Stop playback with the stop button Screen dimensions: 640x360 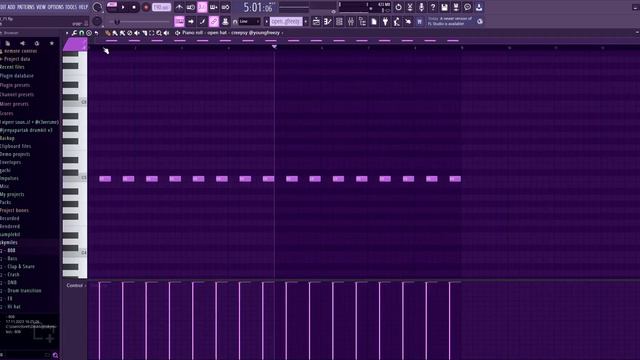coord(134,7)
